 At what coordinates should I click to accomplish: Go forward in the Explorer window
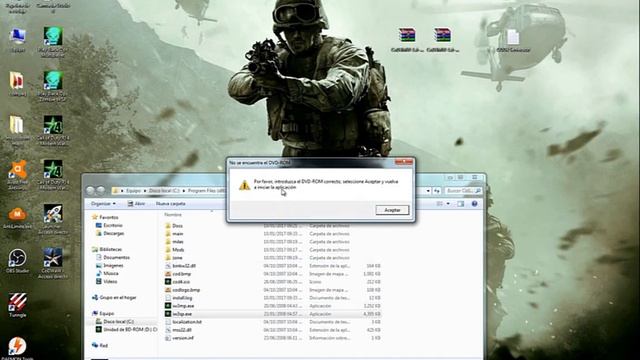[x=101, y=191]
